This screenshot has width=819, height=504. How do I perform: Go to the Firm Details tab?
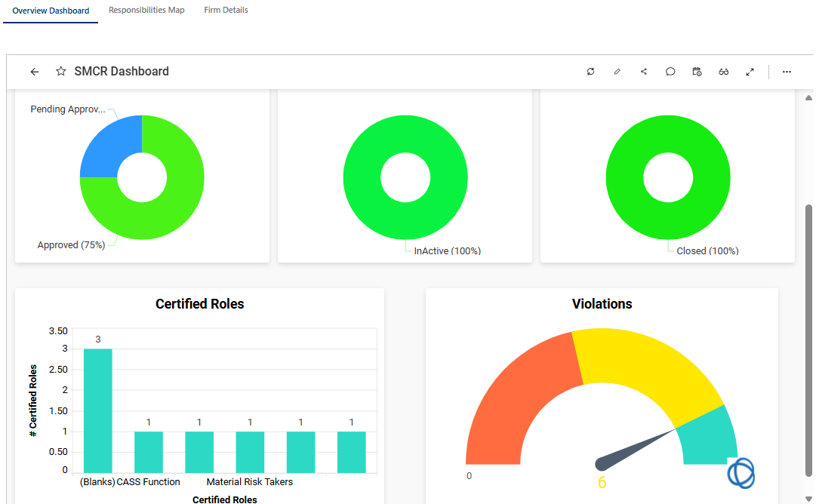[226, 11]
